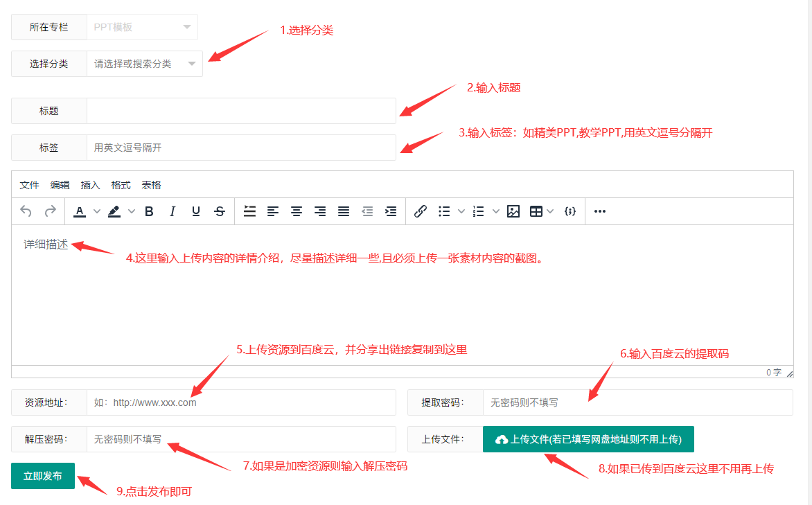Open the 插入 menu
Viewport: 812px width, 505px height.
90,185
